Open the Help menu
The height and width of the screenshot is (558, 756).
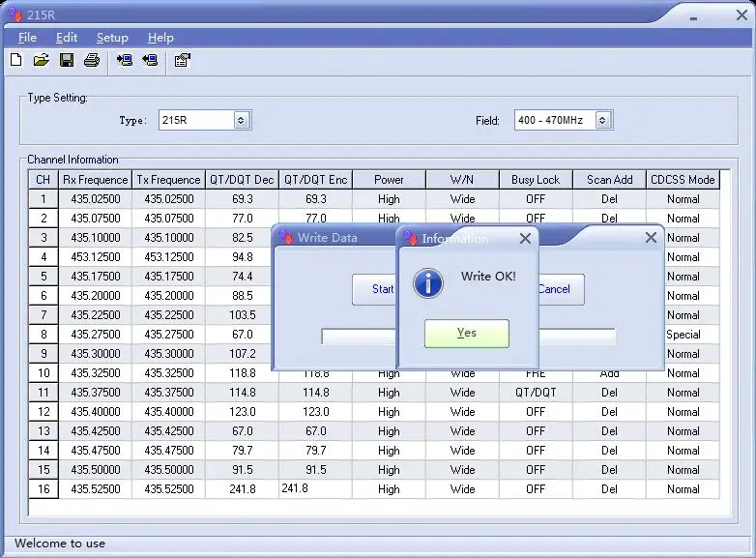160,38
